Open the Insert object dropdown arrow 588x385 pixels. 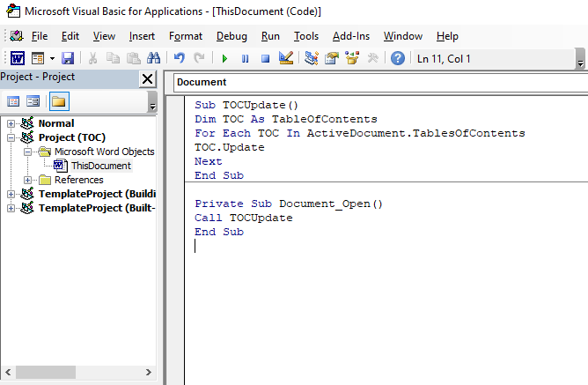coord(52,58)
